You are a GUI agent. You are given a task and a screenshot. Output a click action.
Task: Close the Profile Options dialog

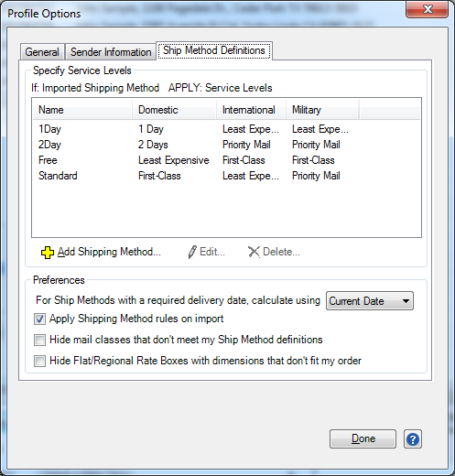click(x=428, y=9)
